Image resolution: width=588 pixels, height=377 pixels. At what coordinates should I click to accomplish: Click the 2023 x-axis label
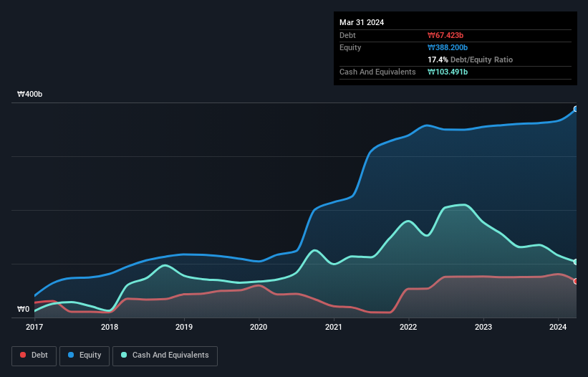click(x=483, y=327)
